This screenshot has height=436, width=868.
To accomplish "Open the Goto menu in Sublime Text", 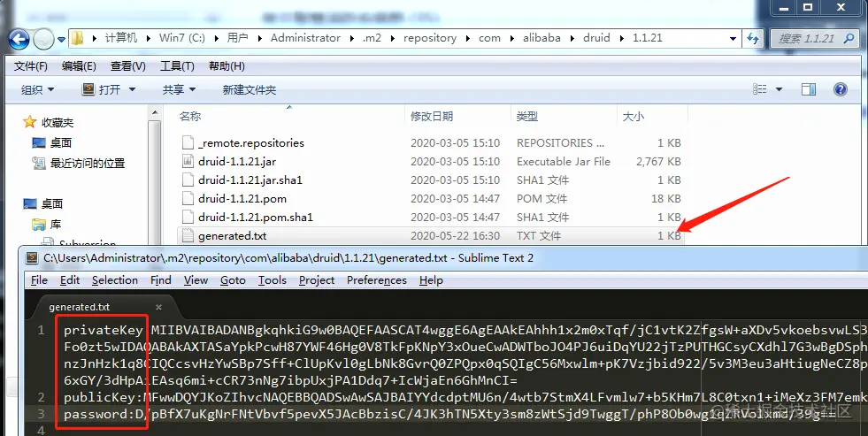I will pyautogui.click(x=233, y=280).
